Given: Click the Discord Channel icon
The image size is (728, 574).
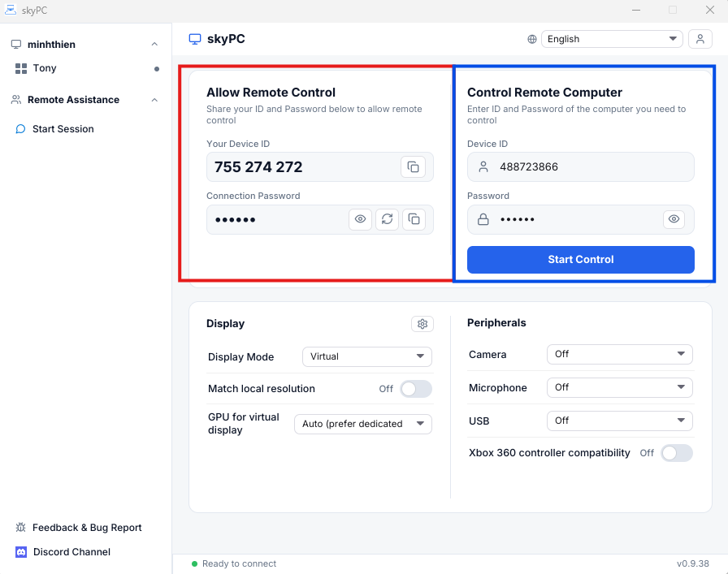Looking at the screenshot, I should [21, 552].
